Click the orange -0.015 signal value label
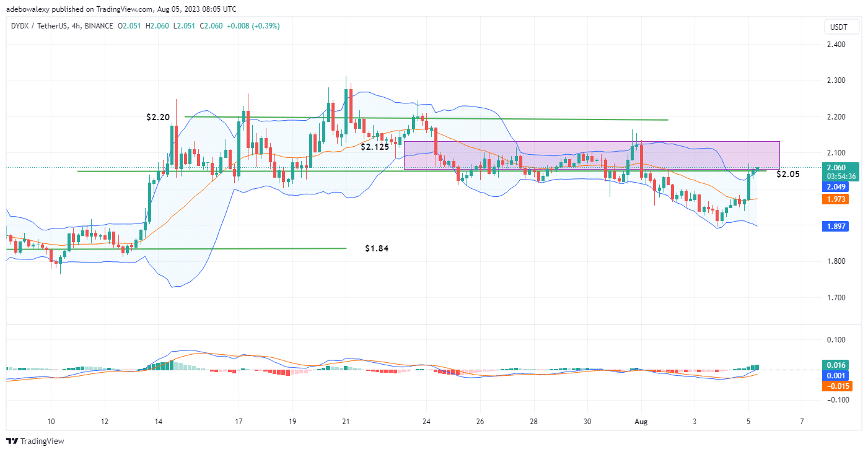868x452 pixels. 836,386
